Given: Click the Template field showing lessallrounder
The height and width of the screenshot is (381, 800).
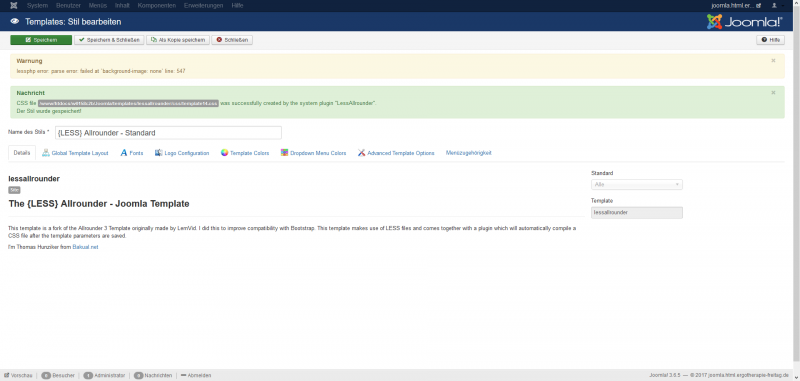Looking at the screenshot, I should pyautogui.click(x=637, y=213).
